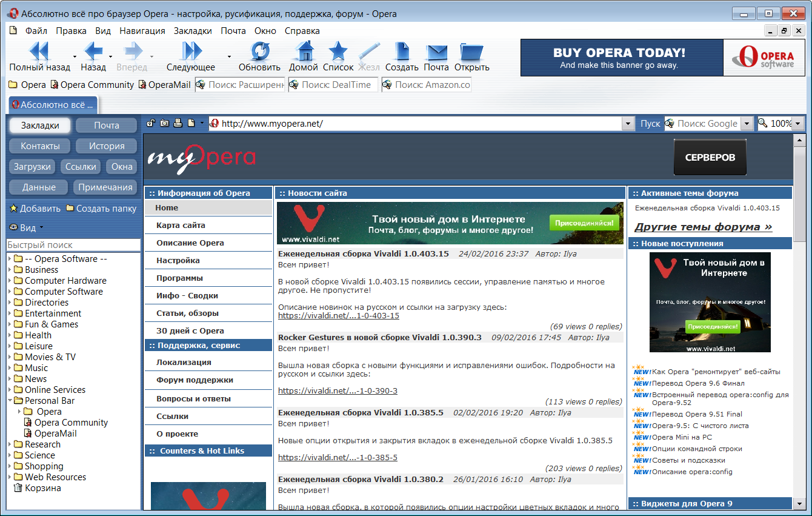Click the Список star icon

[338, 51]
